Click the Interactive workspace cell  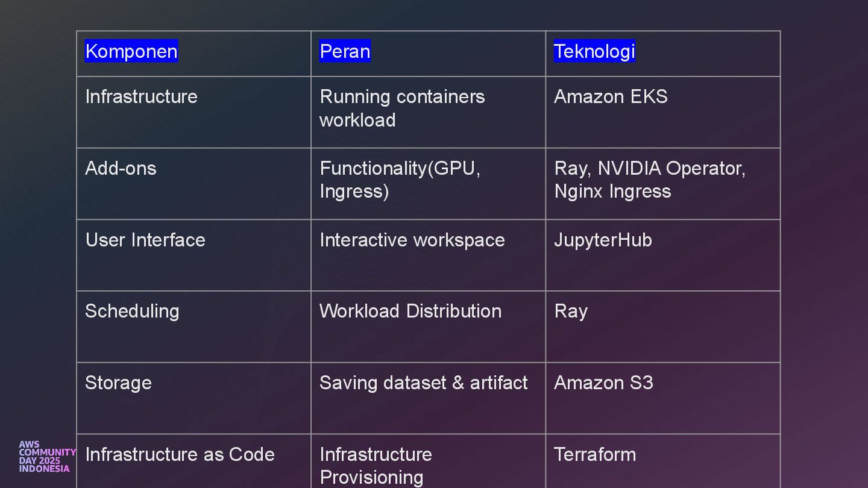tap(412, 240)
